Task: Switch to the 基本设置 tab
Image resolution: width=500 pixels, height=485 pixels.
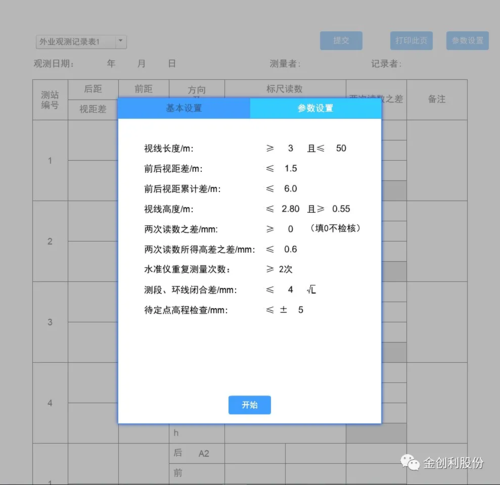Action: pyautogui.click(x=184, y=108)
